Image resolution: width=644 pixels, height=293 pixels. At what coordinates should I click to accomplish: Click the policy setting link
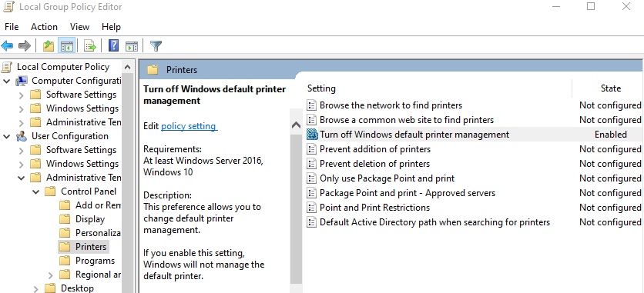[189, 126]
